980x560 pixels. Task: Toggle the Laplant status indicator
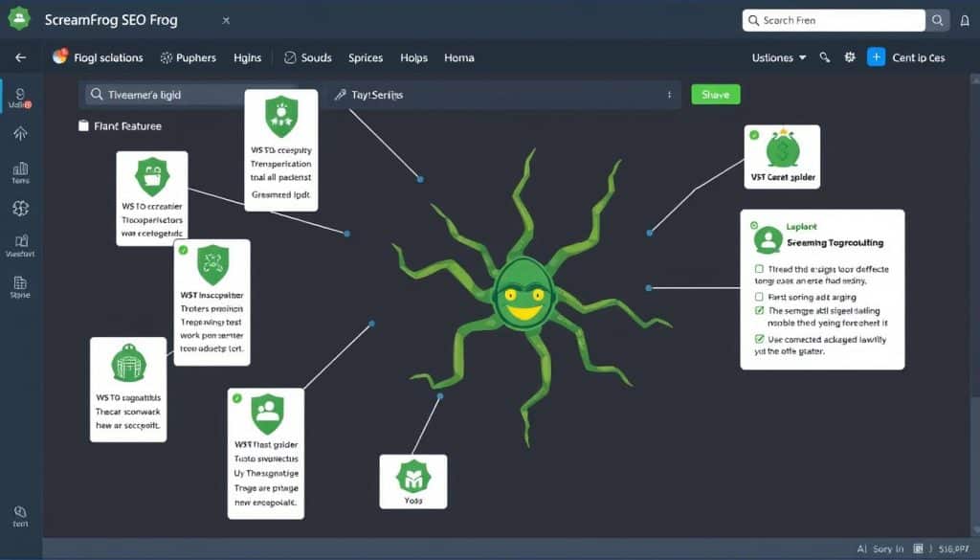(x=754, y=225)
